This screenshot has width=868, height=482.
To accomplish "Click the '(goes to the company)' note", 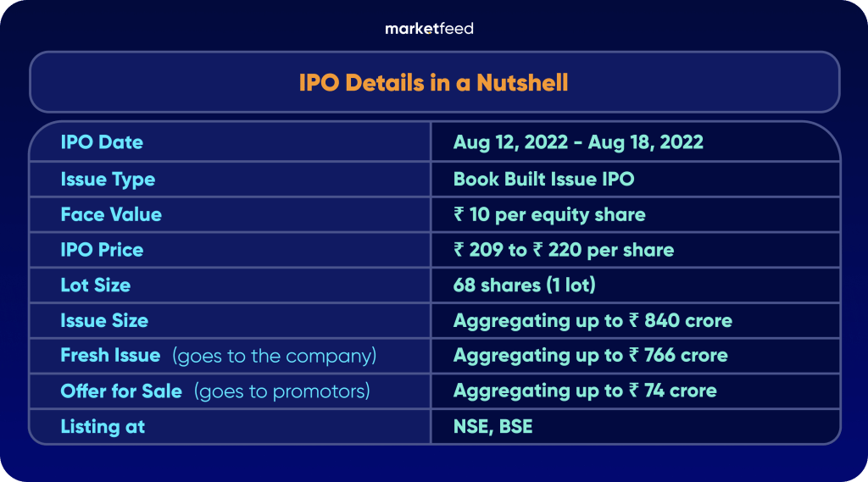I will (274, 356).
